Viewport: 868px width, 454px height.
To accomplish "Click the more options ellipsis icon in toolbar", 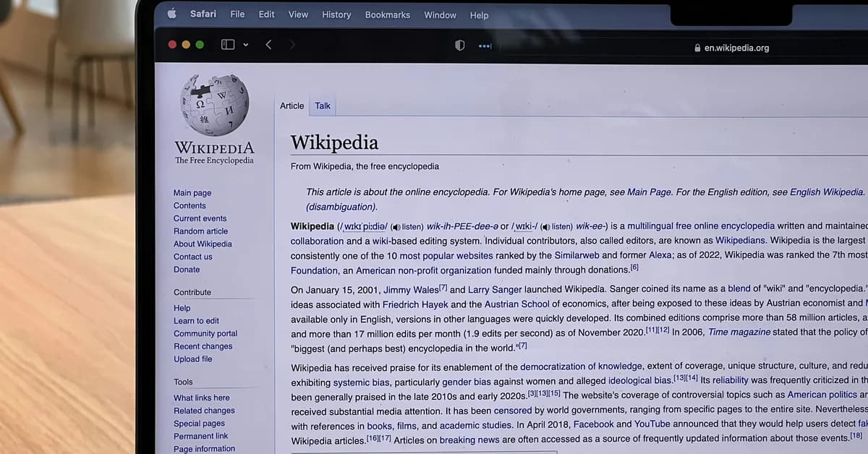I will pos(485,45).
